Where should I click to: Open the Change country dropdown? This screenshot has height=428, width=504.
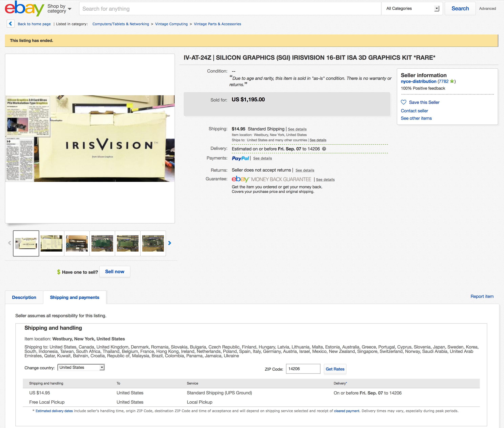[81, 367]
